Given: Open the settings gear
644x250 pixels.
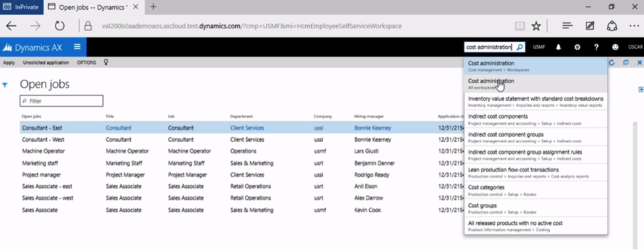Looking at the screenshot, I should 577,47.
